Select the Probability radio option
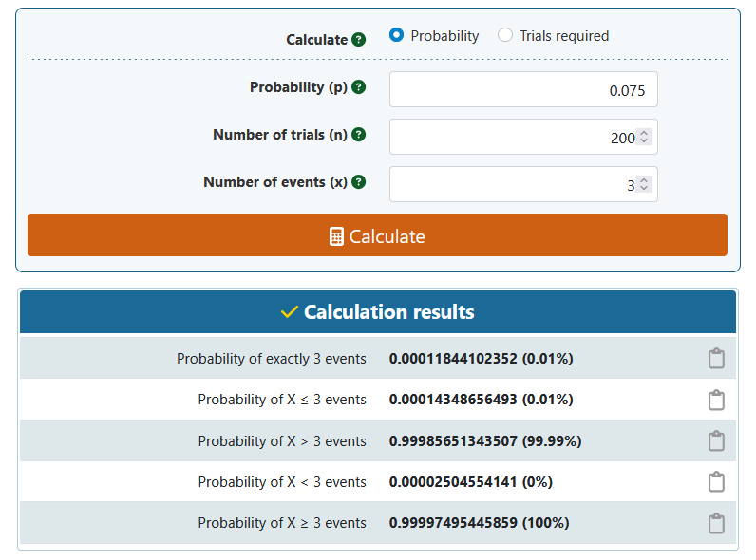Image resolution: width=756 pixels, height=560 pixels. click(x=396, y=35)
